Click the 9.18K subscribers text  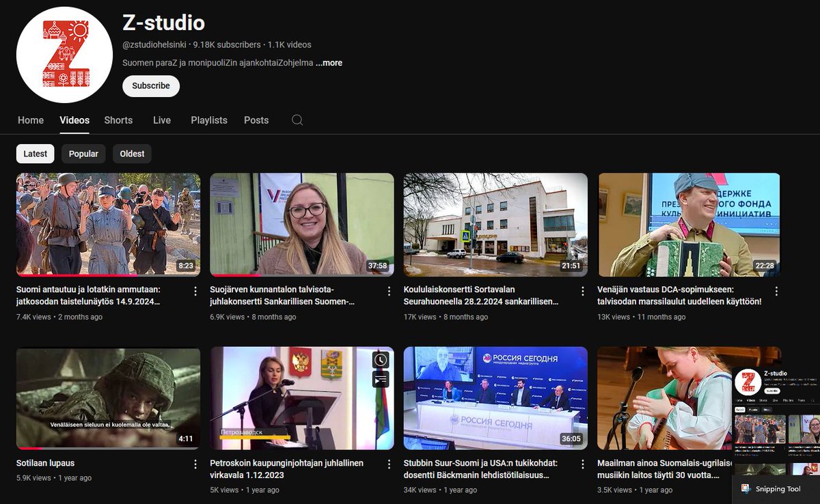(227, 44)
